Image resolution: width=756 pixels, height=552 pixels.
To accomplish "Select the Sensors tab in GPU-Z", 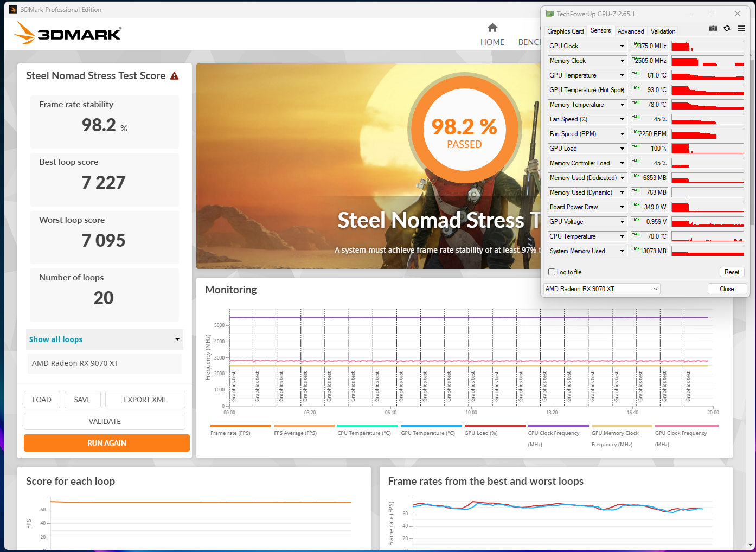I will tap(600, 30).
